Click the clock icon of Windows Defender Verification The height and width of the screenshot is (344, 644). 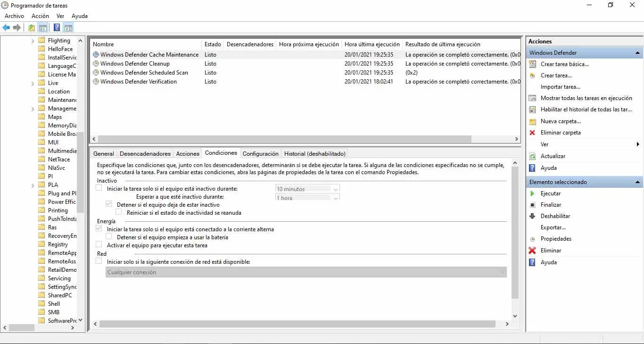96,82
